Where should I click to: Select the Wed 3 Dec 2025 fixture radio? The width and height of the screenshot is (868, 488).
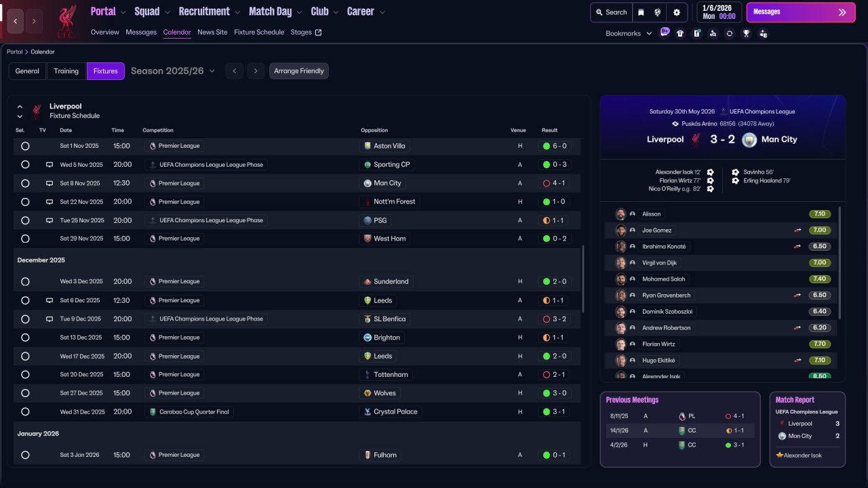coord(25,281)
